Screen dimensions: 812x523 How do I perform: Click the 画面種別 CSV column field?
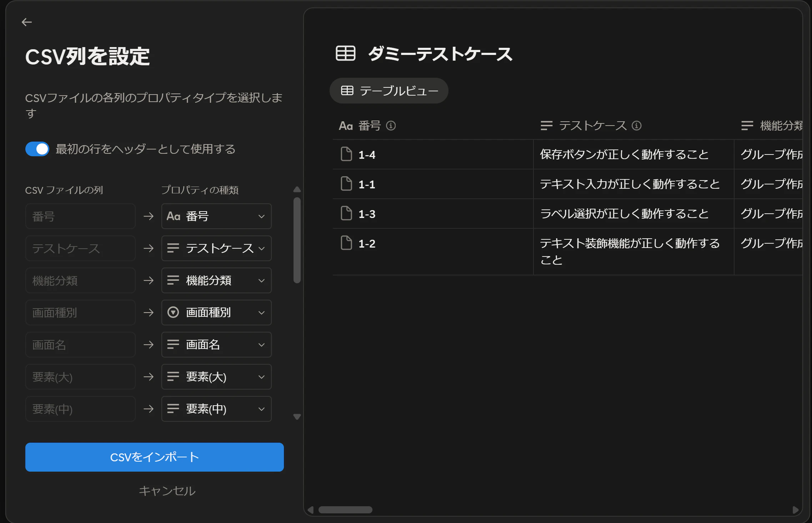click(80, 313)
